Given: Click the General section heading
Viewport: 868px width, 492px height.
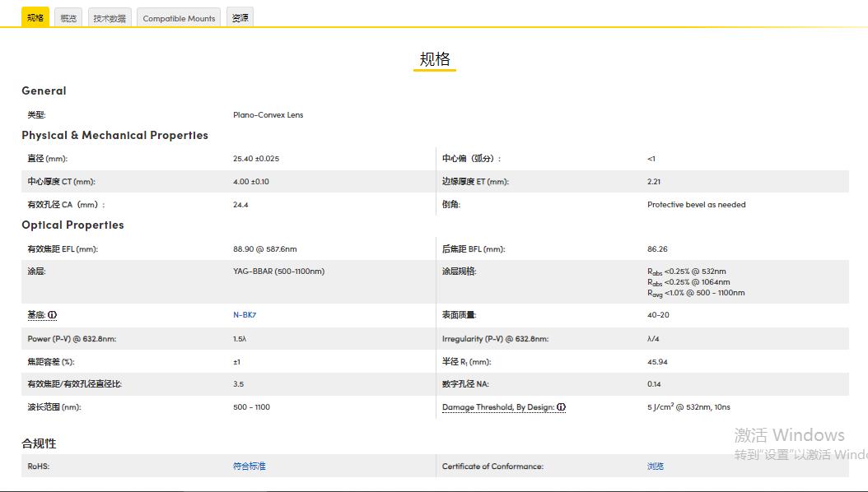Looking at the screenshot, I should [44, 91].
